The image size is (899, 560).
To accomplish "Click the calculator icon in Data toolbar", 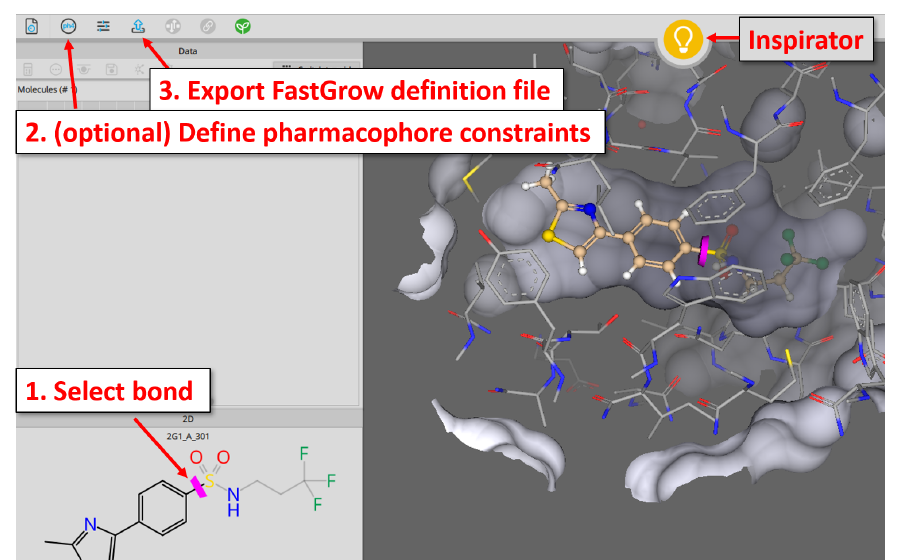I will [x=28, y=69].
